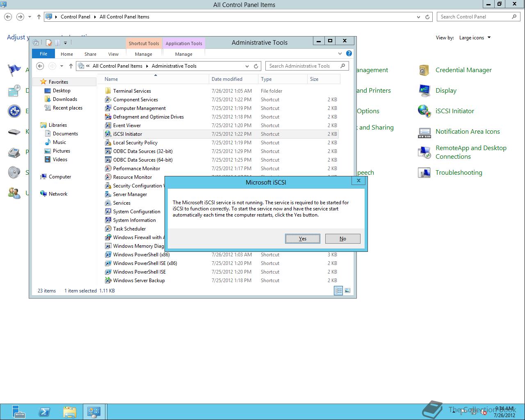Open Notification Area Icons in Control Panel
The height and width of the screenshot is (420, 525).
click(468, 132)
